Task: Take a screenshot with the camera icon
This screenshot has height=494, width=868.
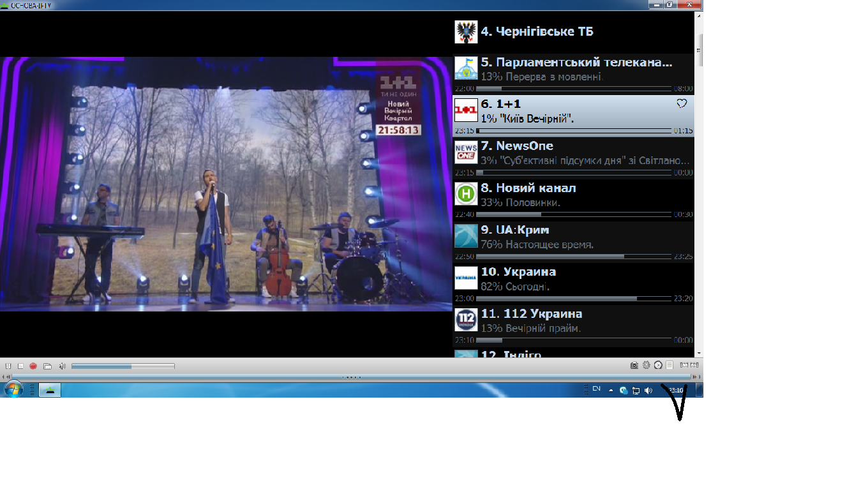Action: pos(634,365)
